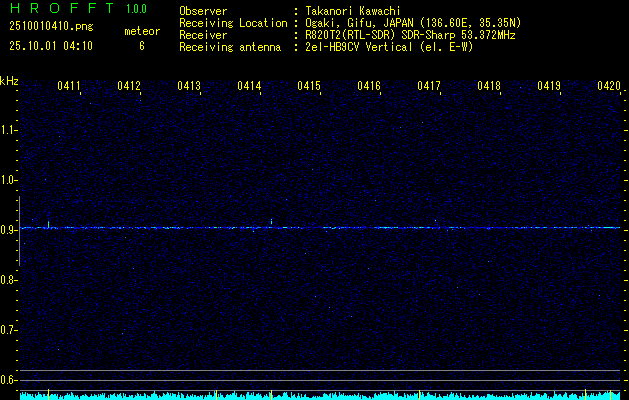Image resolution: width=629 pixels, height=400 pixels.
Task: Click the Receiving Location Ogaki, Gifu text
Action: point(413,23)
